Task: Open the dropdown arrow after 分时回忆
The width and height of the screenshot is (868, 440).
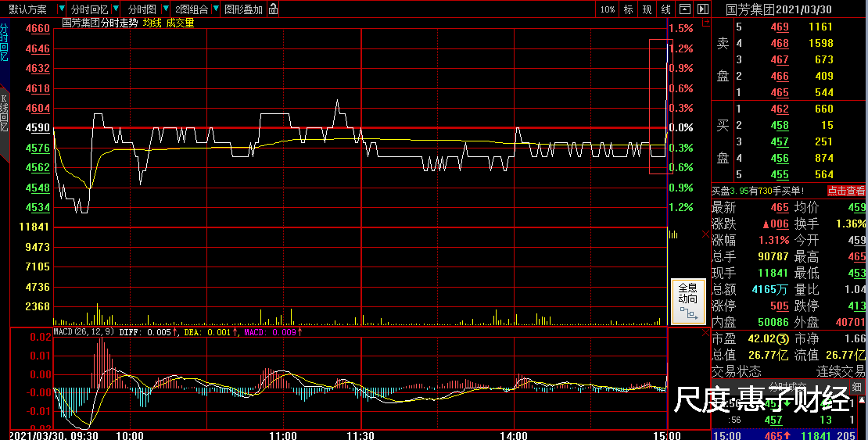Action: pyautogui.click(x=117, y=9)
